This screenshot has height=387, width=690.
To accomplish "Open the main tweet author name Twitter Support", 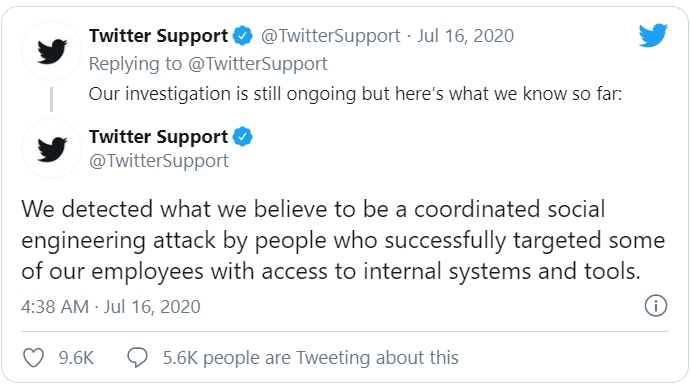I will point(158,136).
